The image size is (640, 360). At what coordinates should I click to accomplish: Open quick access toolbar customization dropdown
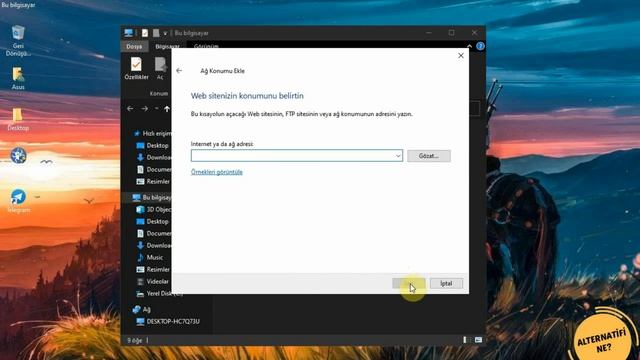(x=165, y=33)
